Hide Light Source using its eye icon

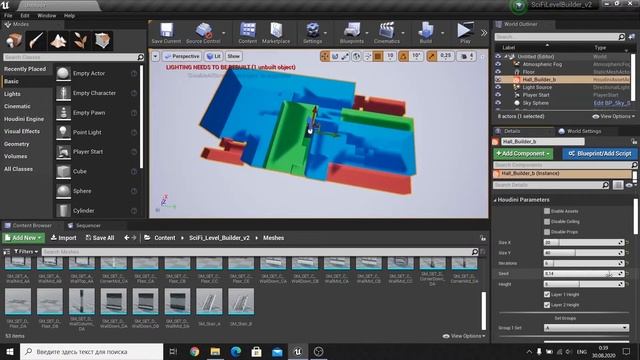498,87
